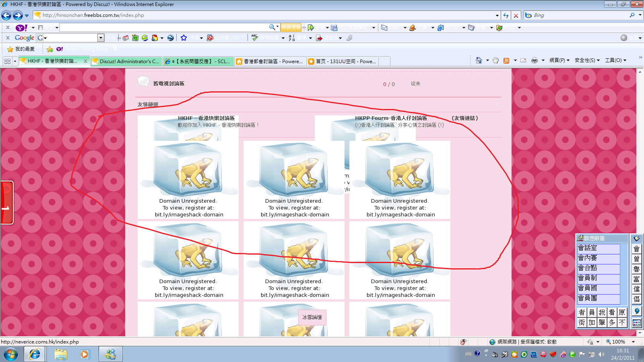Click the 網頁搜尋 web search button
Viewport: 644px width, 362px height.
point(291,27)
